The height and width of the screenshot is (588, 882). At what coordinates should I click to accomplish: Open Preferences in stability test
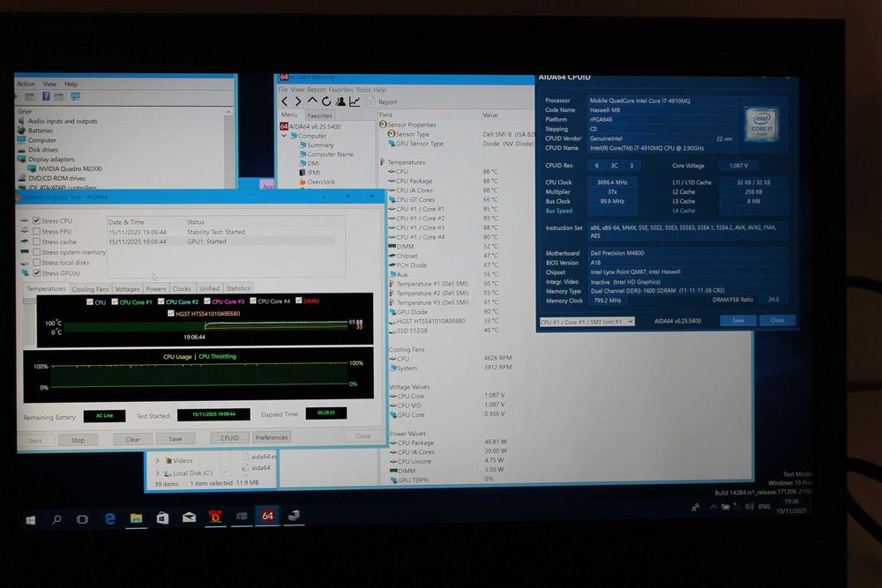(271, 436)
